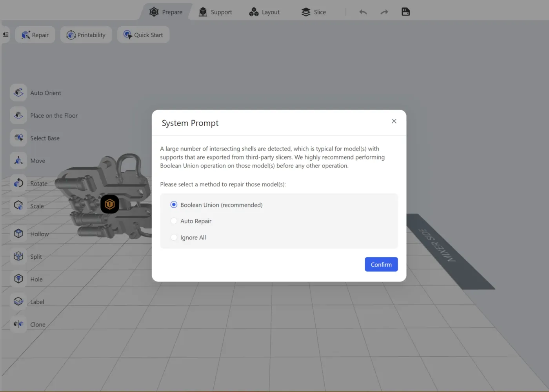The width and height of the screenshot is (549, 392).
Task: Switch to the Support tab
Action: pyautogui.click(x=215, y=12)
